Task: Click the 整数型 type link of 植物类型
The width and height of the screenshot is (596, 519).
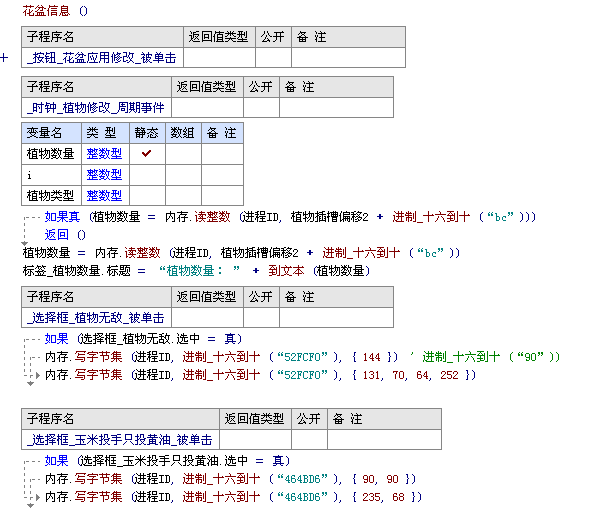Action: pos(104,196)
